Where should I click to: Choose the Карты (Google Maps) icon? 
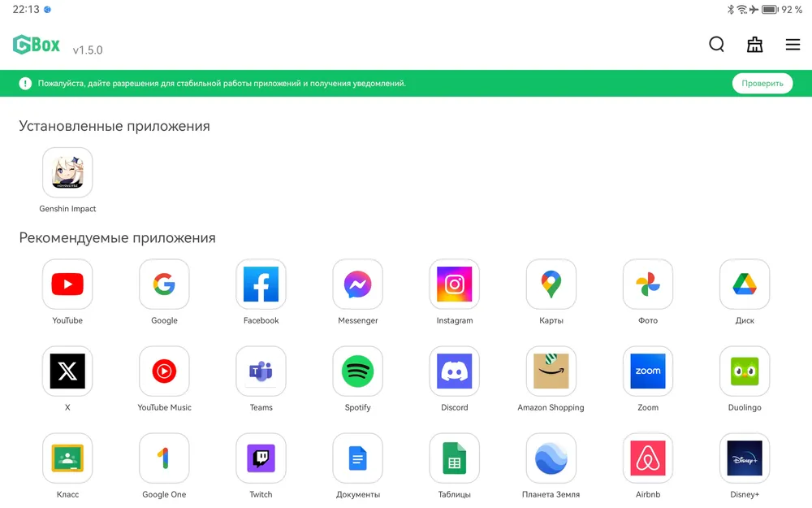551,284
